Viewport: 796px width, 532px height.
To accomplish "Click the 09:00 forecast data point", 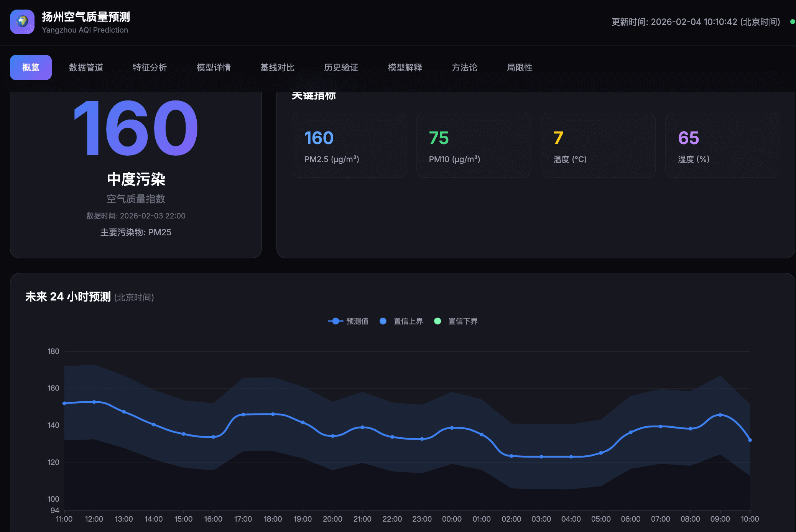I will click(x=720, y=415).
